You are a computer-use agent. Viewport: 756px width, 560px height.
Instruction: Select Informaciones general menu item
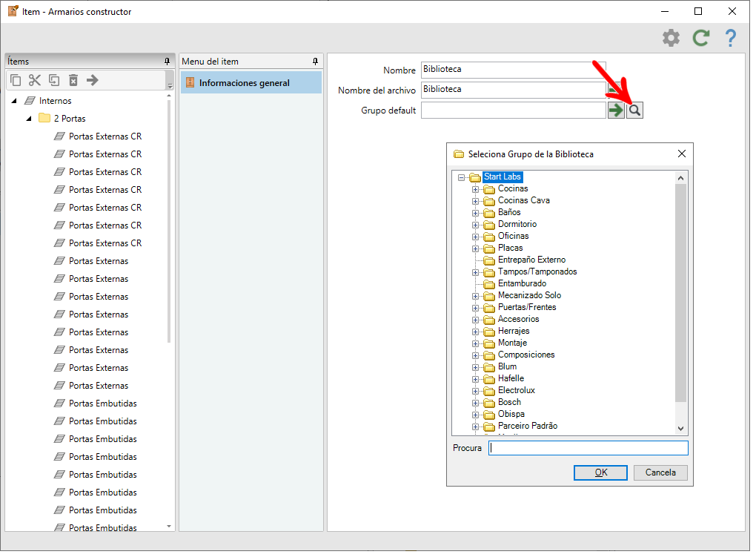pos(251,82)
